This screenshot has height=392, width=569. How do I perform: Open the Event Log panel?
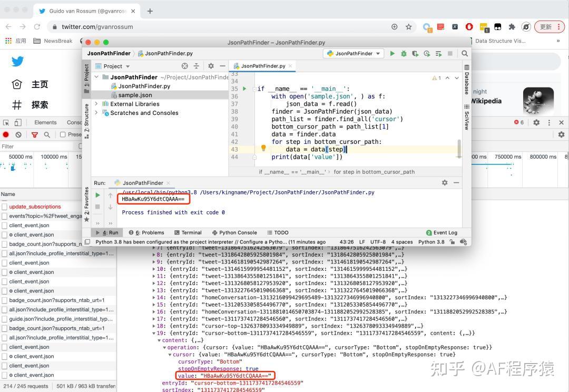pos(442,232)
